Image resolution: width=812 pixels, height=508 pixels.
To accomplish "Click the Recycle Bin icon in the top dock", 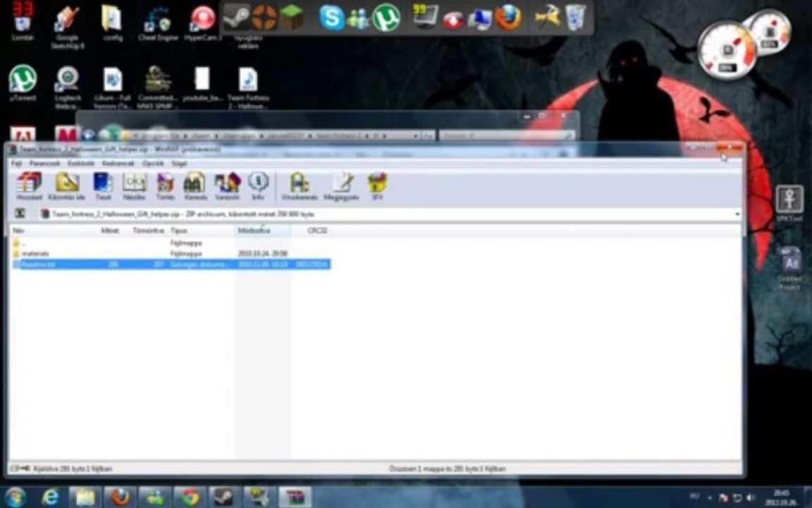I will 575,17.
